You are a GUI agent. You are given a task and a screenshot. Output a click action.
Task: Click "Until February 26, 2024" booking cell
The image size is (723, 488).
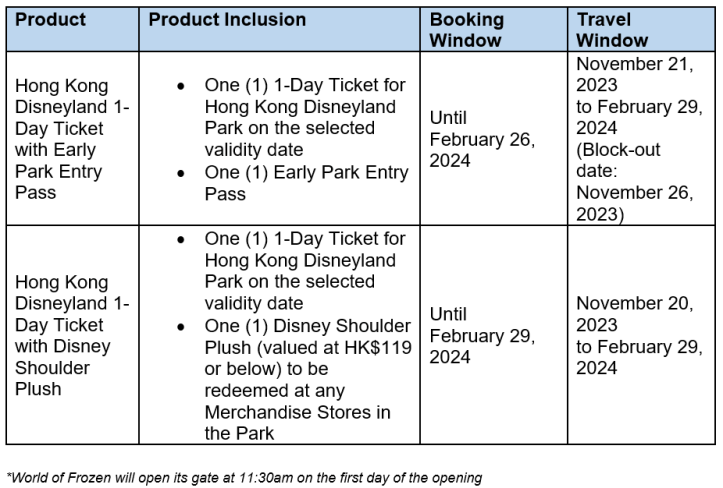pos(482,139)
